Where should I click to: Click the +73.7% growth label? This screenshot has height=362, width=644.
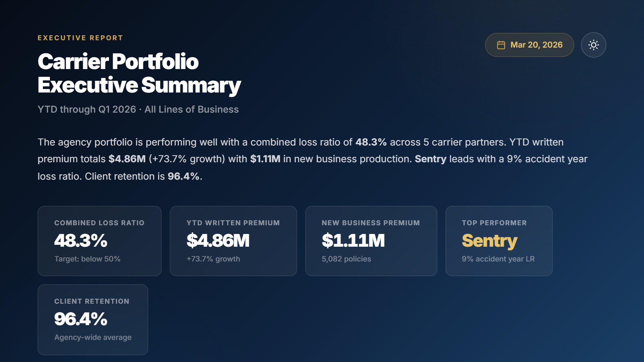coord(213,259)
